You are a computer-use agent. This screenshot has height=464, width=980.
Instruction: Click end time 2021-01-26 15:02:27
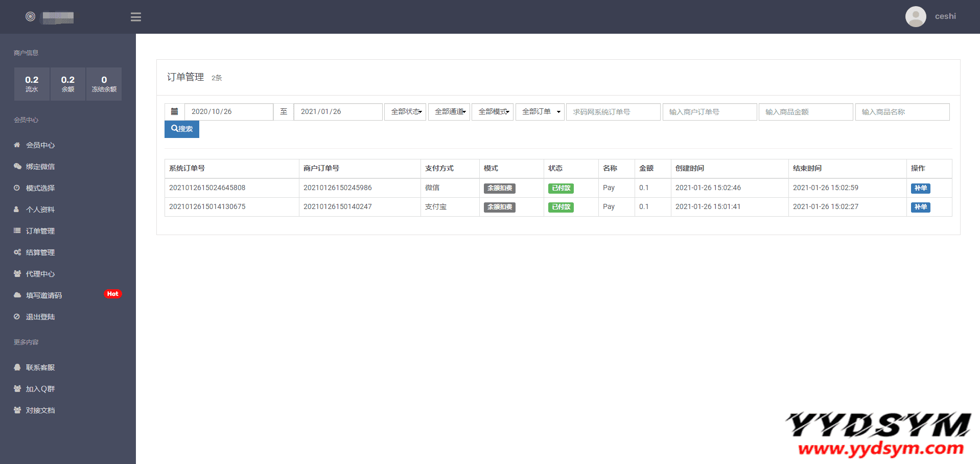(826, 207)
